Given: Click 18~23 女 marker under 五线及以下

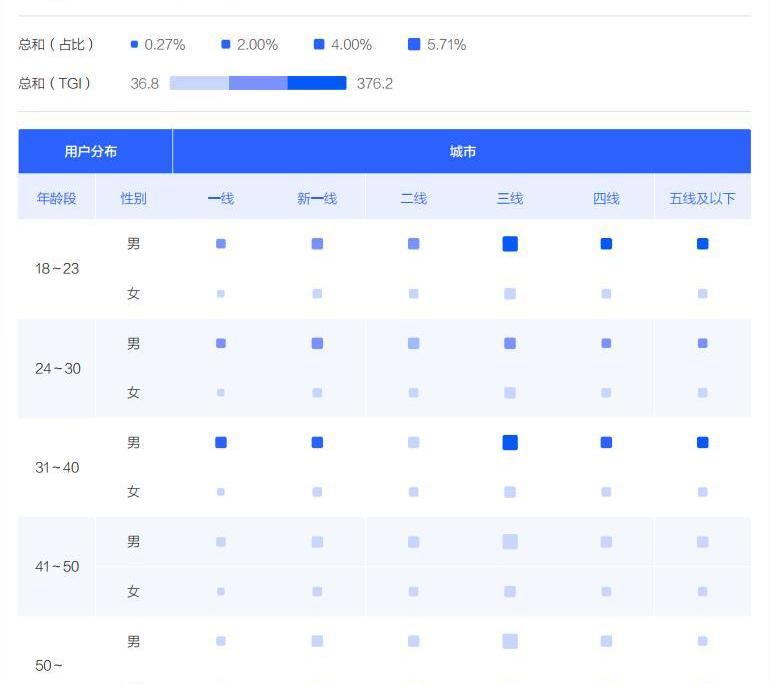Looking at the screenshot, I should [x=702, y=294].
